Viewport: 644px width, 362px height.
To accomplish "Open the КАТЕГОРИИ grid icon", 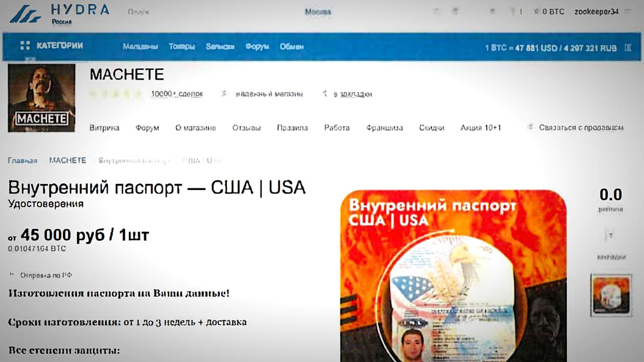I will [25, 46].
